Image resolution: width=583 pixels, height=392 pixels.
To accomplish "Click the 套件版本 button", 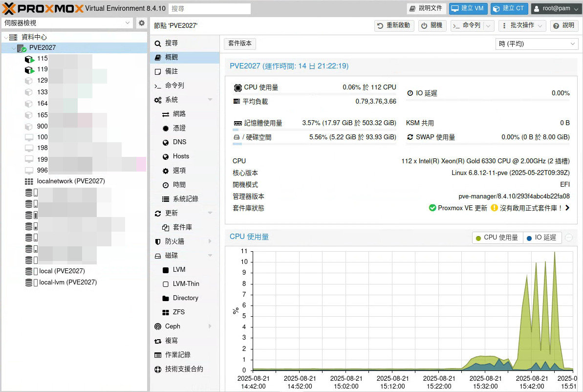I will pos(240,44).
